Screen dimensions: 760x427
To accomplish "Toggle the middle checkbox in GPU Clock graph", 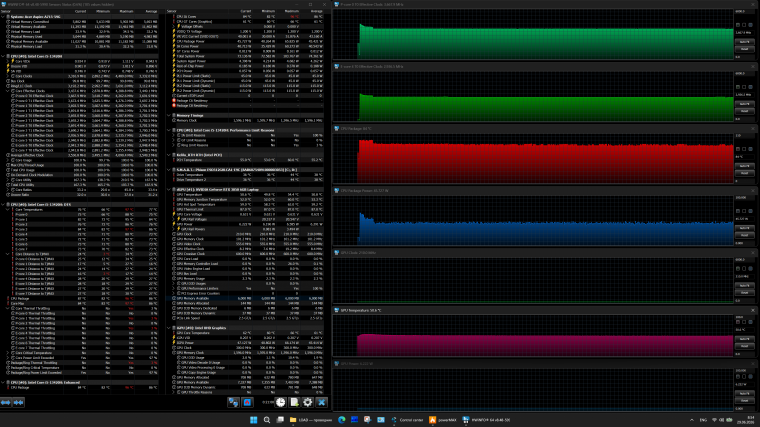I will pos(744,269).
